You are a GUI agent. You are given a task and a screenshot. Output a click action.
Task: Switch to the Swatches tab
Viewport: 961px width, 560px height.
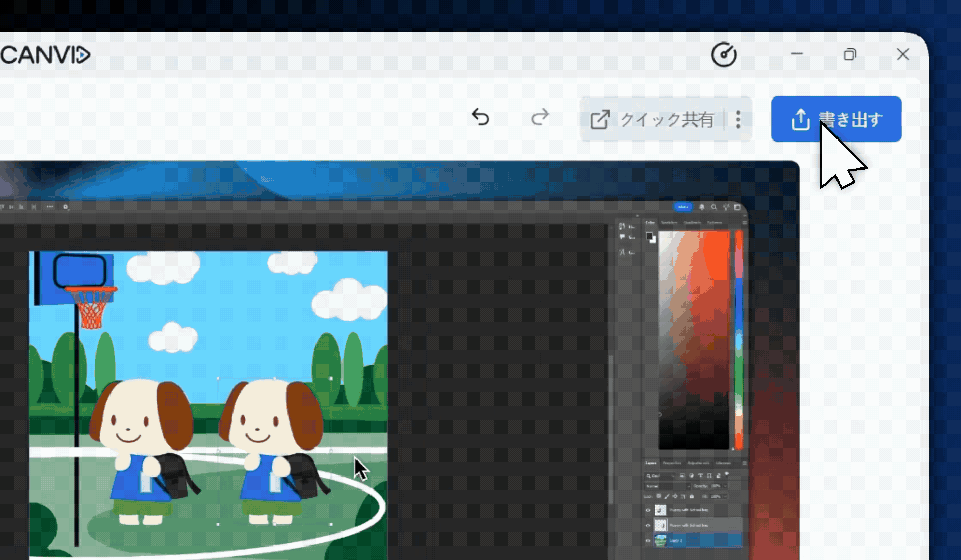click(x=669, y=222)
